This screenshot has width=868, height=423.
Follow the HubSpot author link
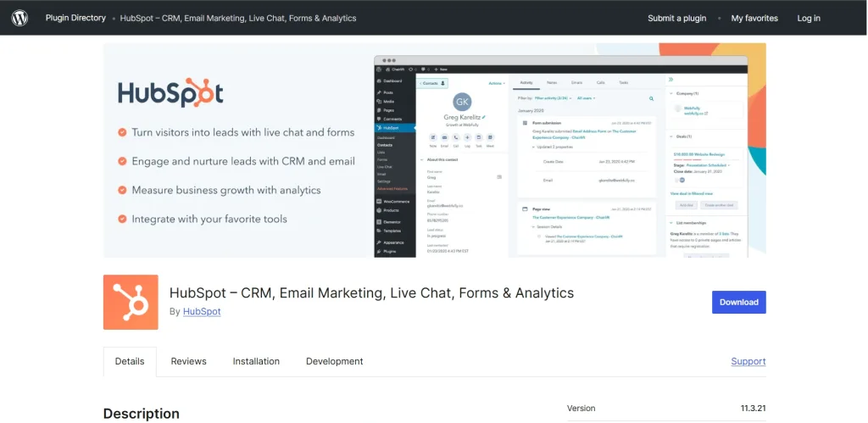[x=202, y=312]
